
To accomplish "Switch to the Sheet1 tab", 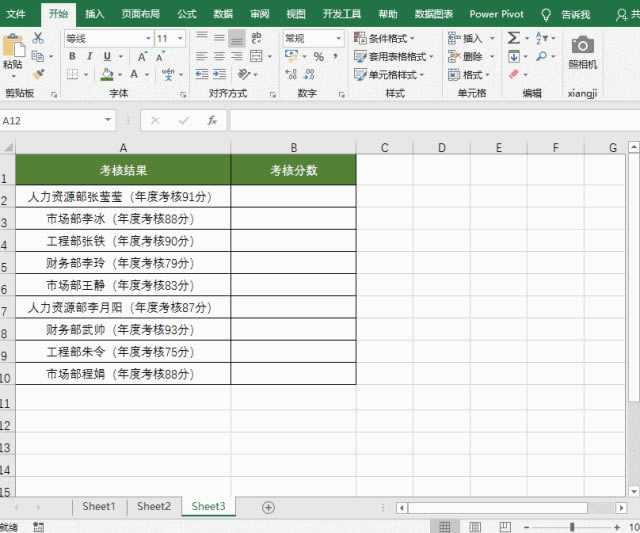I will pos(98,507).
